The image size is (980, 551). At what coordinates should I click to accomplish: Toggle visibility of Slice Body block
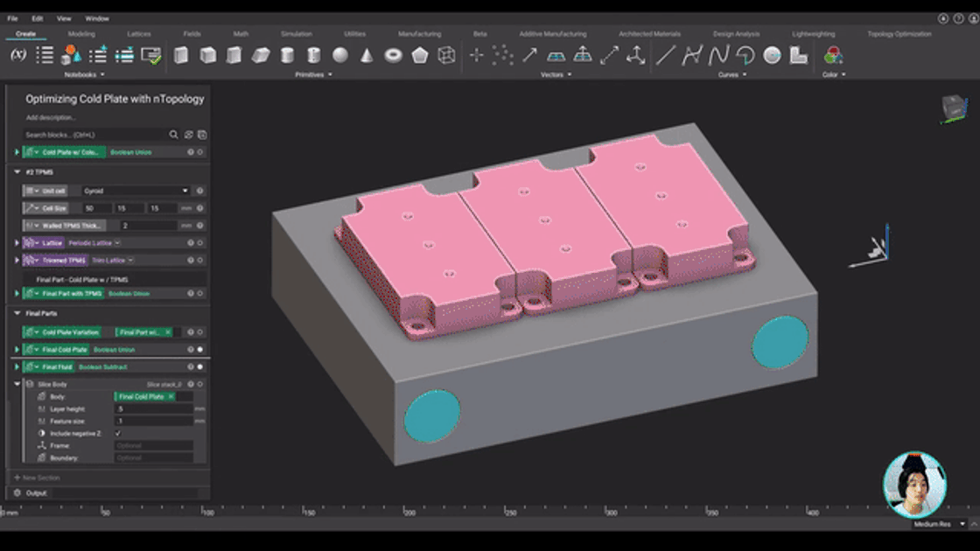coord(200,384)
